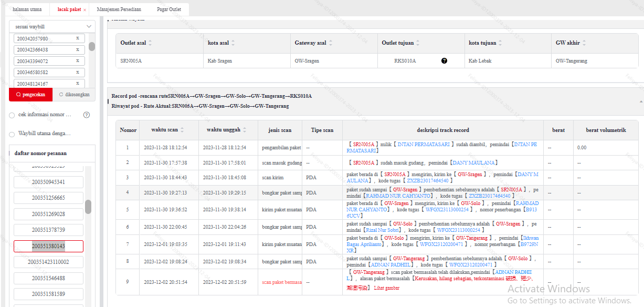Sort by Outlet tujuan column

pyautogui.click(x=418, y=43)
